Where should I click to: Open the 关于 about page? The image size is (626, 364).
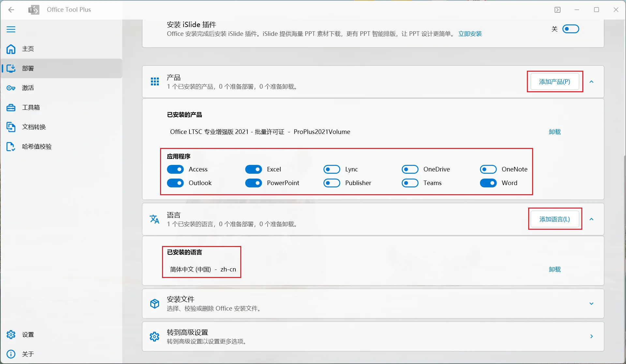pyautogui.click(x=28, y=354)
